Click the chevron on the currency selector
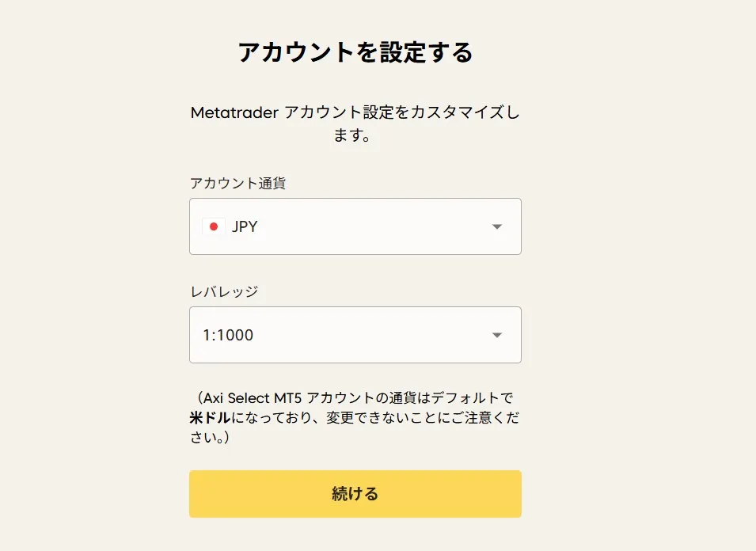The image size is (756, 551). pos(497,226)
